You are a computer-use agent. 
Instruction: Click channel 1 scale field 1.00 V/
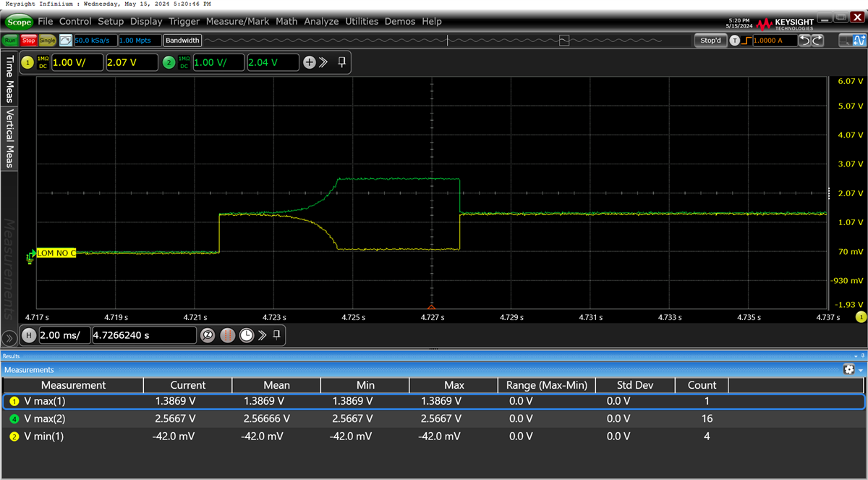pos(77,63)
